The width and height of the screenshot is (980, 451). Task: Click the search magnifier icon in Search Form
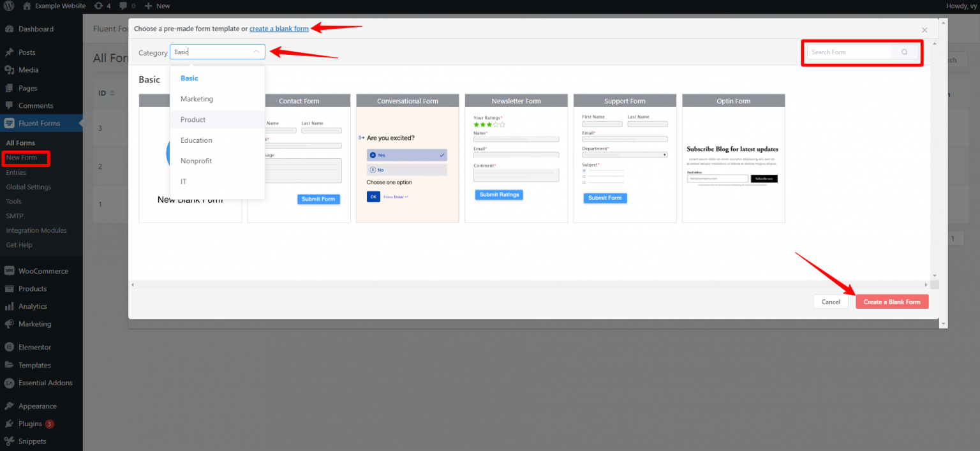(x=904, y=52)
